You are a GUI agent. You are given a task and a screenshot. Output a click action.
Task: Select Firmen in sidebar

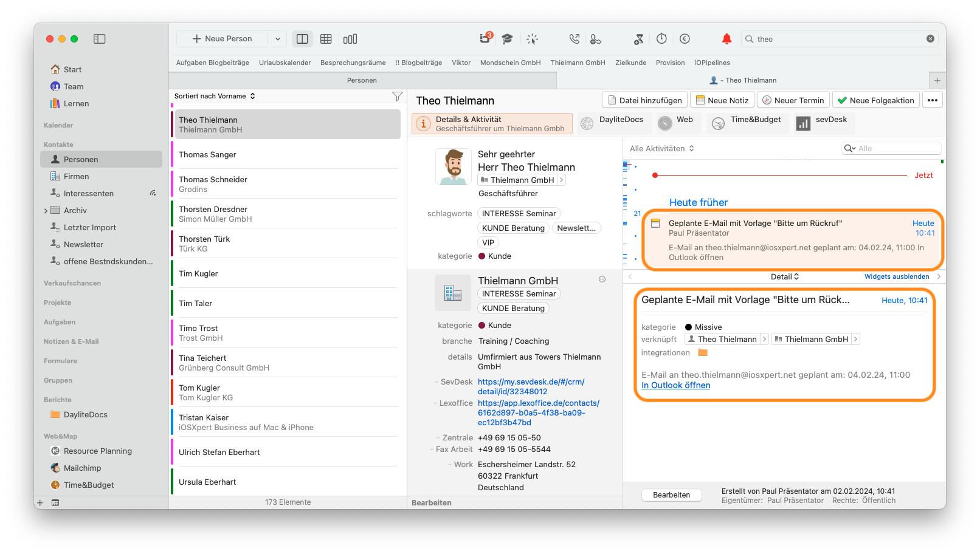101,176
